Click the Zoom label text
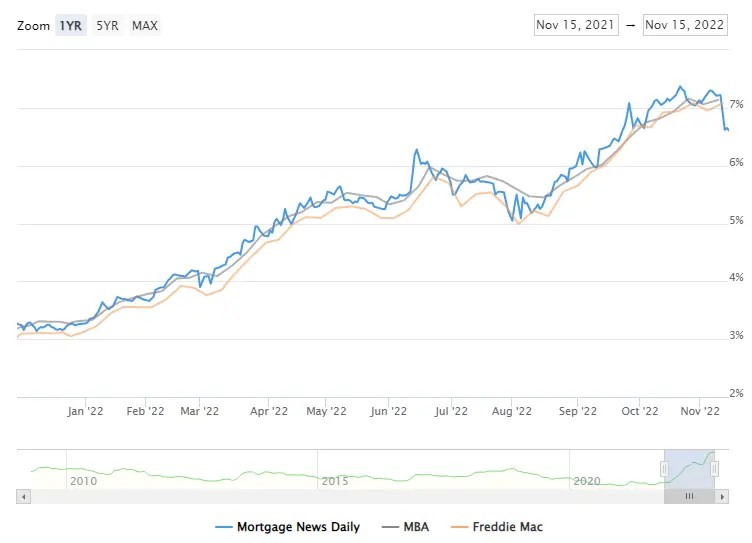Screen dimensions: 752x543 [x=33, y=25]
